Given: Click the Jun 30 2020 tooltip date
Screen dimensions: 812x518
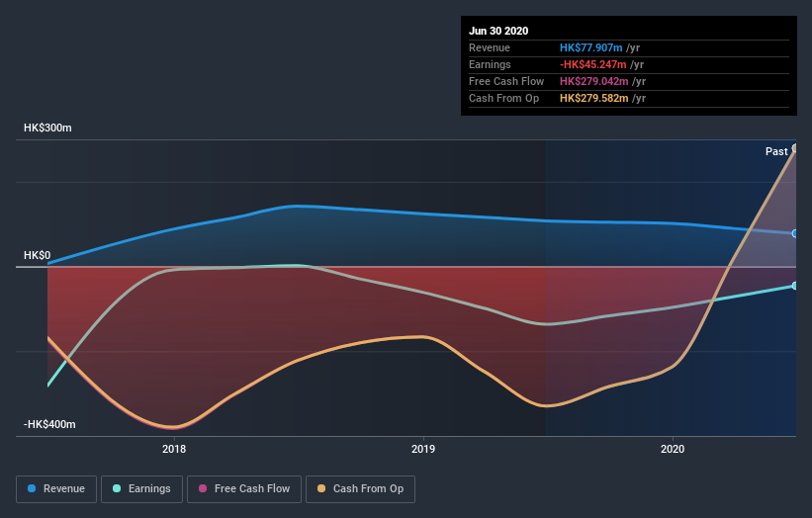Looking at the screenshot, I should click(x=498, y=31).
